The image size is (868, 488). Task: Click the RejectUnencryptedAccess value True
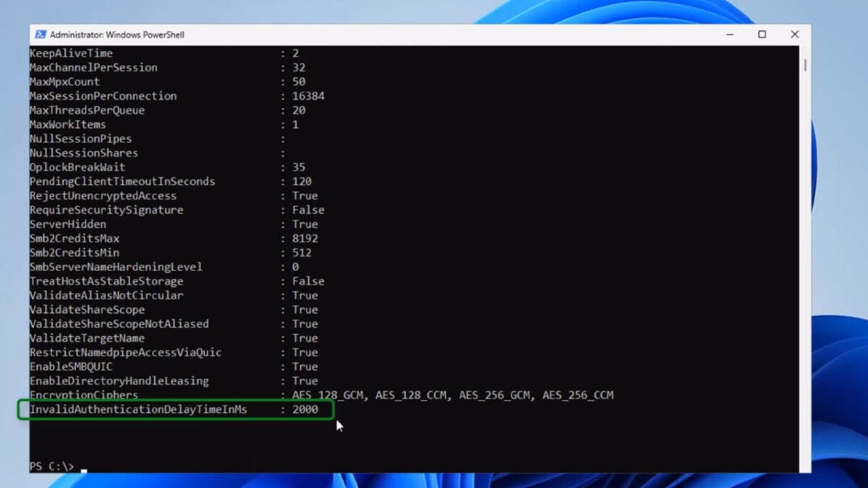coord(305,196)
